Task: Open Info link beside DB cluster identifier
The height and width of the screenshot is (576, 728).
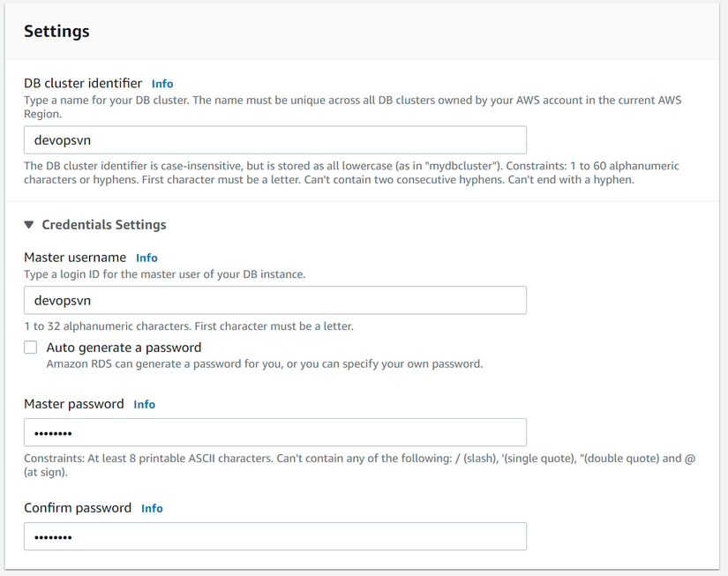Action: click(x=162, y=84)
